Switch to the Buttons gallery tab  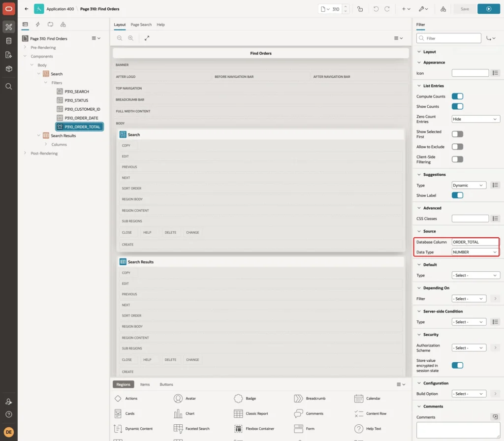pyautogui.click(x=166, y=385)
